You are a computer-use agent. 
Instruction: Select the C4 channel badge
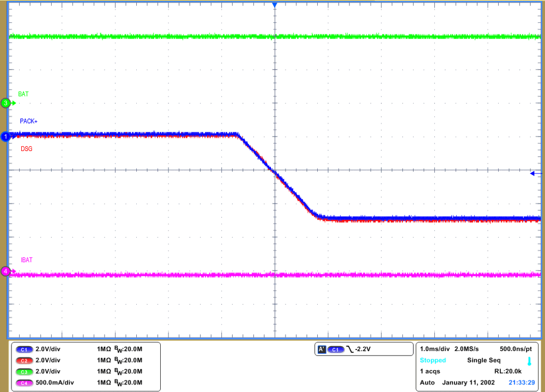point(25,382)
